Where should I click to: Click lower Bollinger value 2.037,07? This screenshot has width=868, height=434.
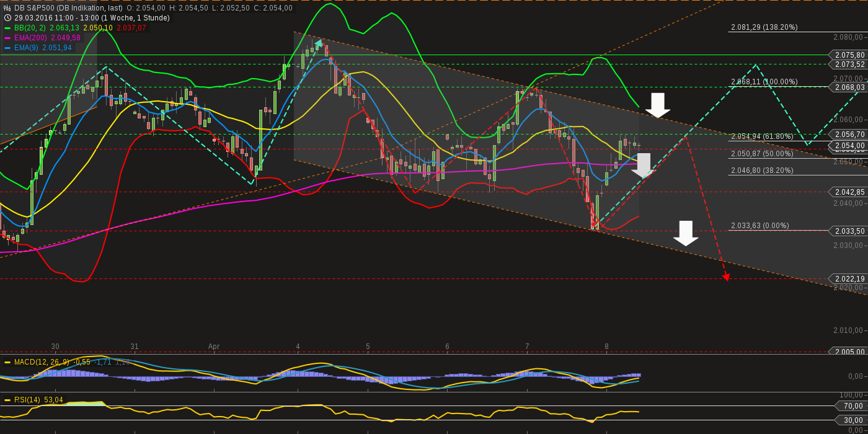tap(131, 28)
